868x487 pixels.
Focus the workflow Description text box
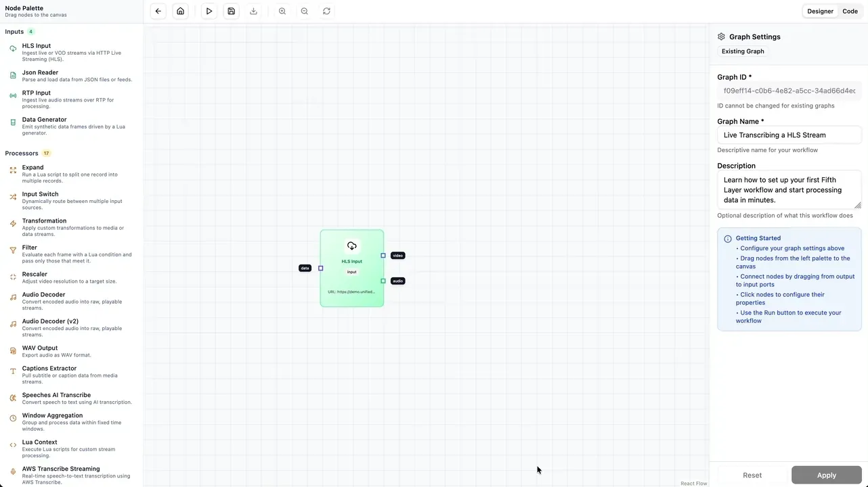[789, 189]
